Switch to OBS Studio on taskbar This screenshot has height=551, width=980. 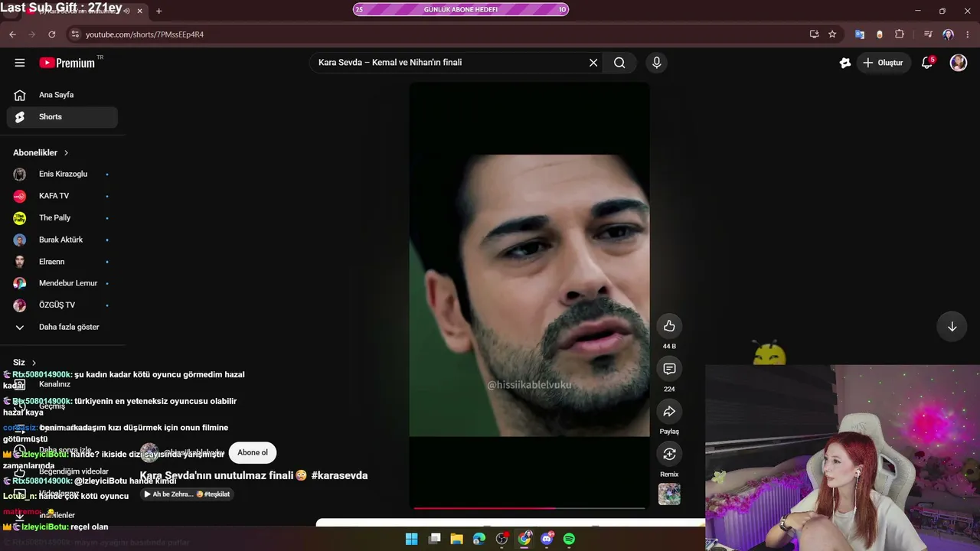[502, 539]
